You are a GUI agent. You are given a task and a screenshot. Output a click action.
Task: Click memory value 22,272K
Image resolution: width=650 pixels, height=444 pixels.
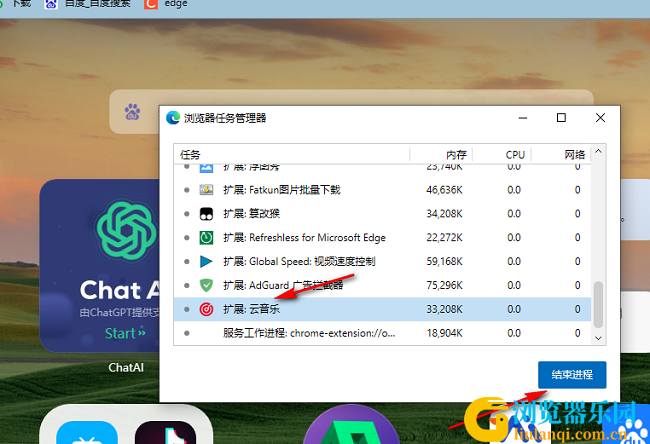tap(444, 238)
